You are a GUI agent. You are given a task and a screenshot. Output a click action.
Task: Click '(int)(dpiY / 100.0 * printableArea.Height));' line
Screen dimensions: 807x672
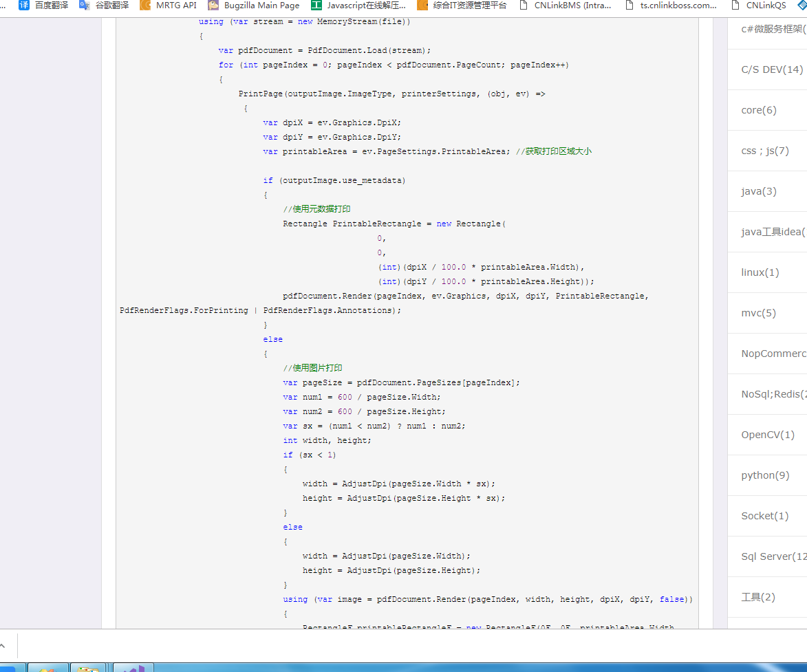(x=486, y=281)
